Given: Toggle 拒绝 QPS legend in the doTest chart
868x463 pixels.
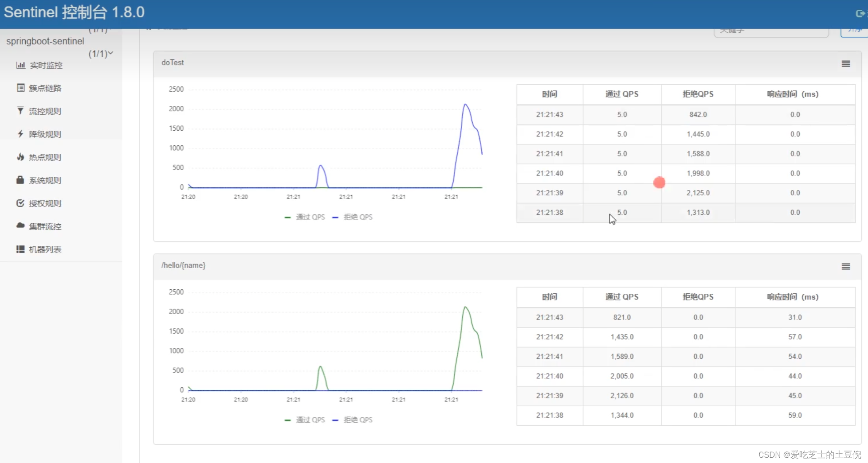Looking at the screenshot, I should [353, 217].
